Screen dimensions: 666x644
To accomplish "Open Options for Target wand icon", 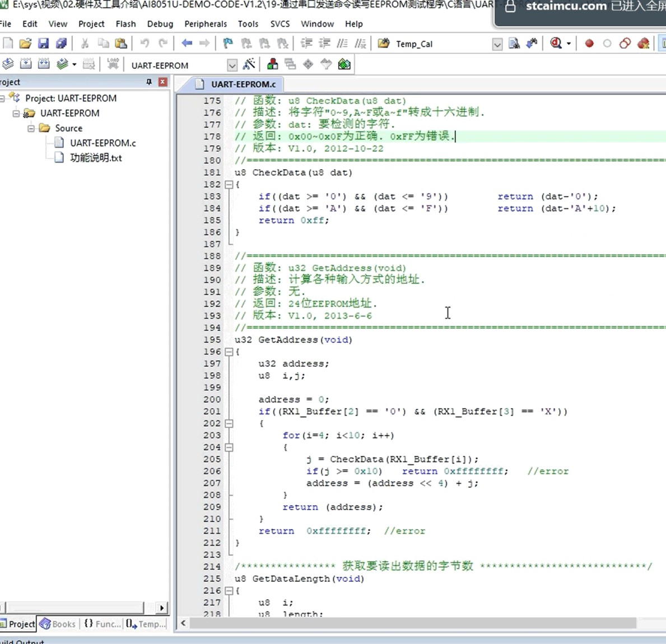I will [x=249, y=64].
